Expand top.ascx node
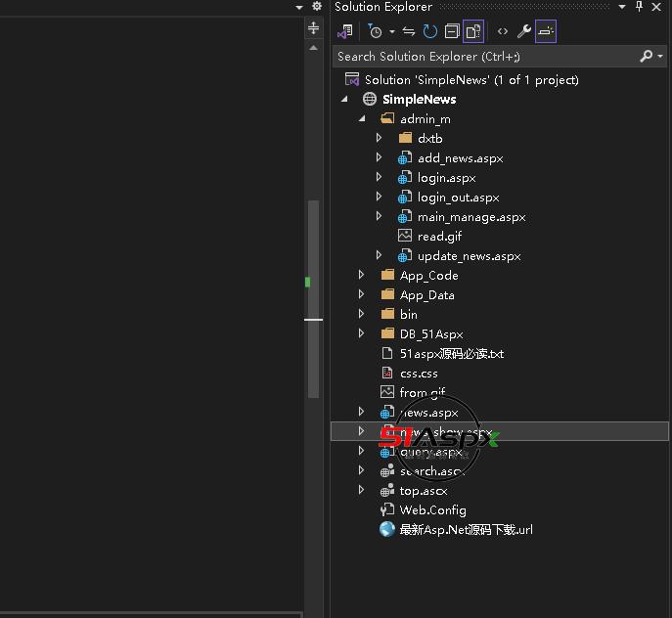 (361, 490)
